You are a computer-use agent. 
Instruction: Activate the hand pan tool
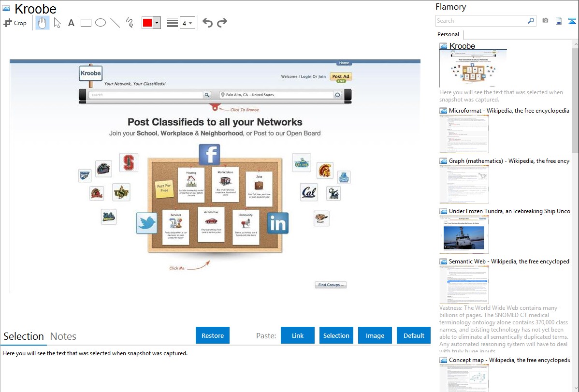[42, 23]
